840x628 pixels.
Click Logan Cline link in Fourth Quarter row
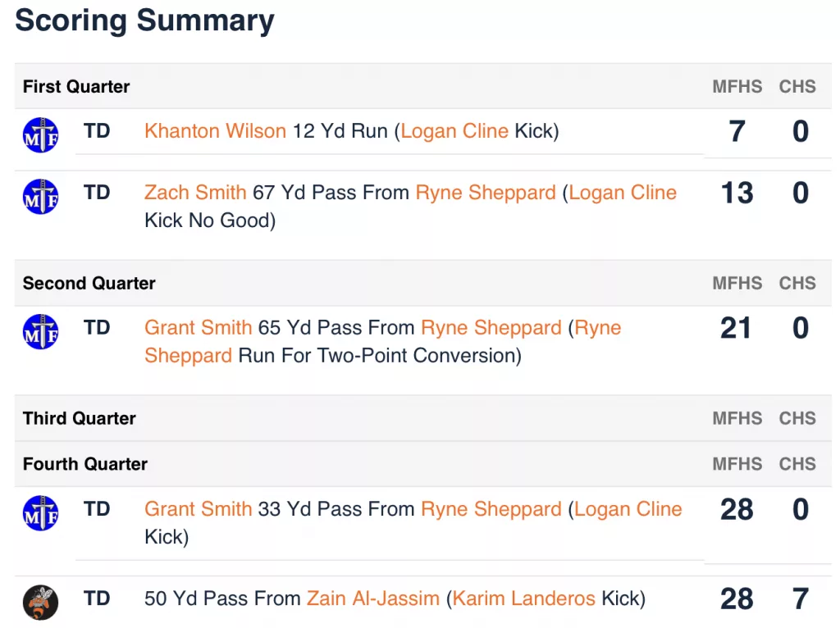point(628,508)
